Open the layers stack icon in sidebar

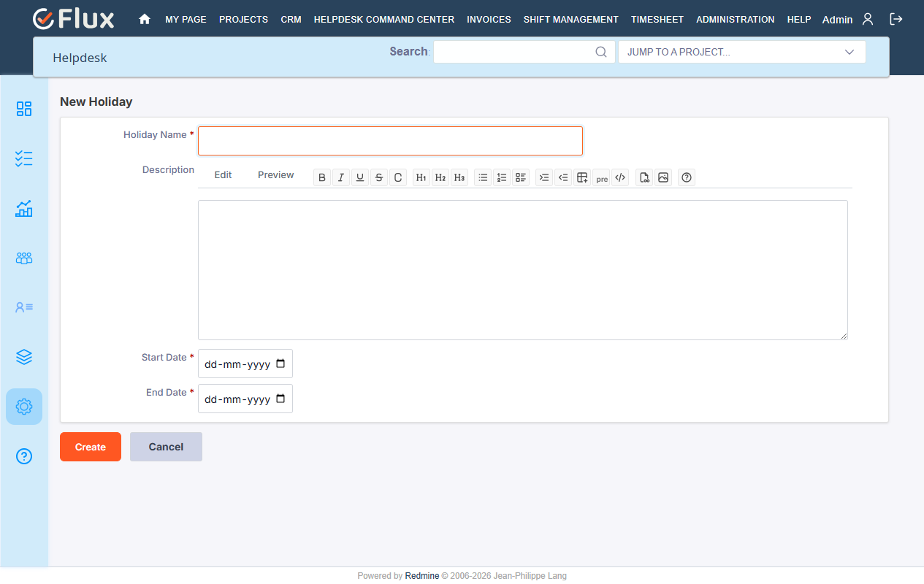point(24,357)
